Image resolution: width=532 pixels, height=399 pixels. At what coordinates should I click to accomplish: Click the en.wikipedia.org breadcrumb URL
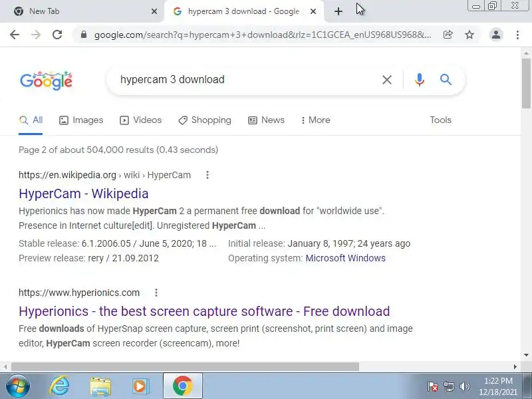coord(104,175)
